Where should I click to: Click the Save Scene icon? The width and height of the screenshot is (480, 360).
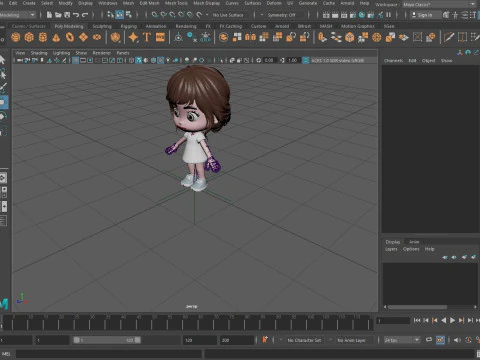click(67, 15)
